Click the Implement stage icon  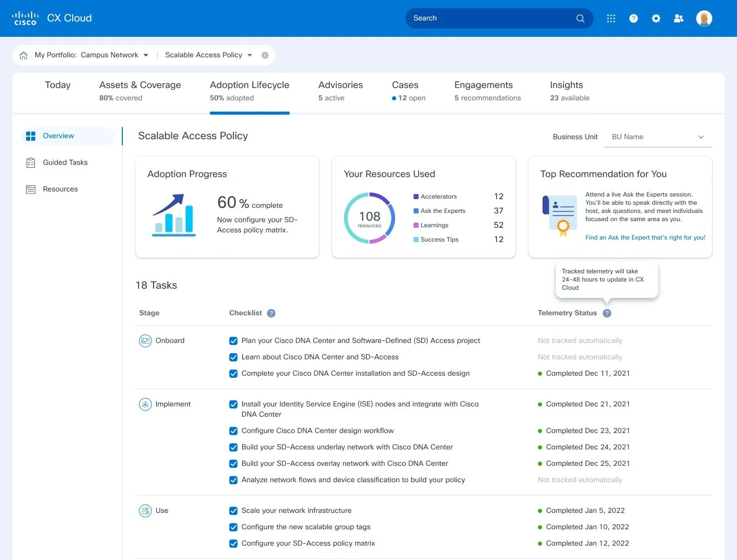145,404
